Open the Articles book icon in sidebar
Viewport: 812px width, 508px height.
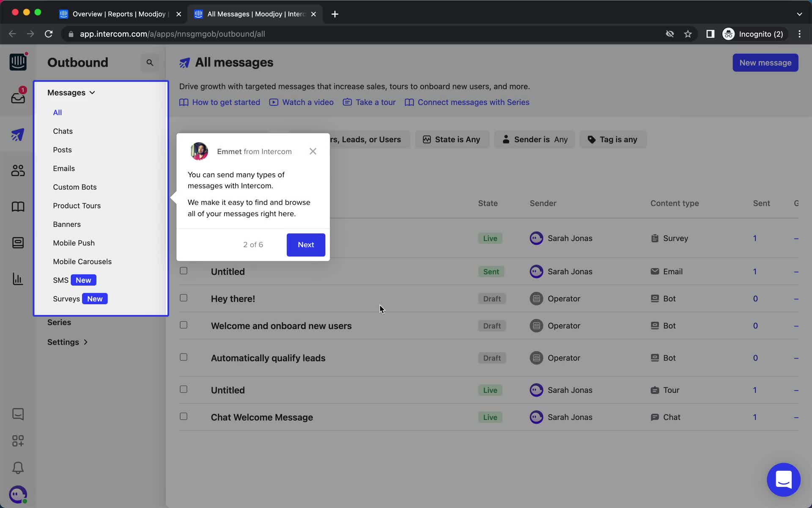(x=18, y=207)
